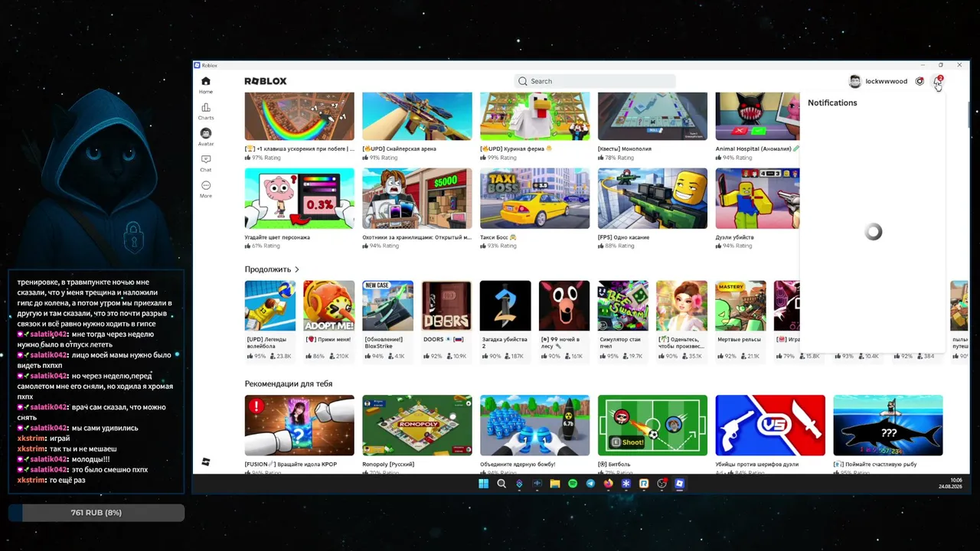
Task: Open Ronopoly [Русский] game thumbnail
Action: click(417, 425)
